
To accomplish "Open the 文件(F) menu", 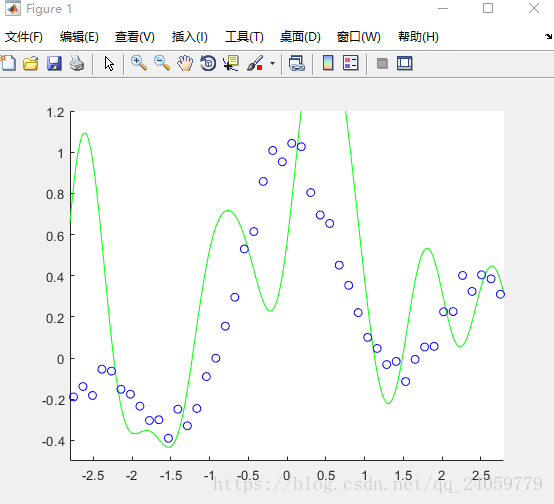I will click(24, 37).
